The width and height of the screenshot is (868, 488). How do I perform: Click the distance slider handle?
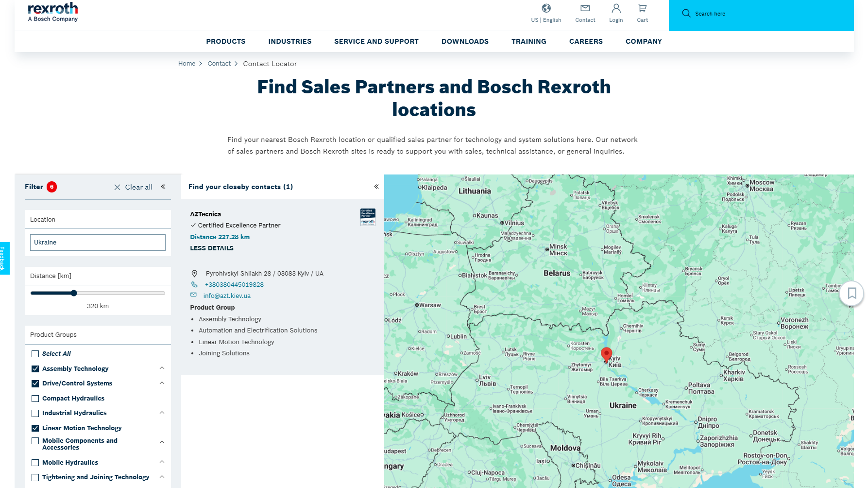[74, 293]
